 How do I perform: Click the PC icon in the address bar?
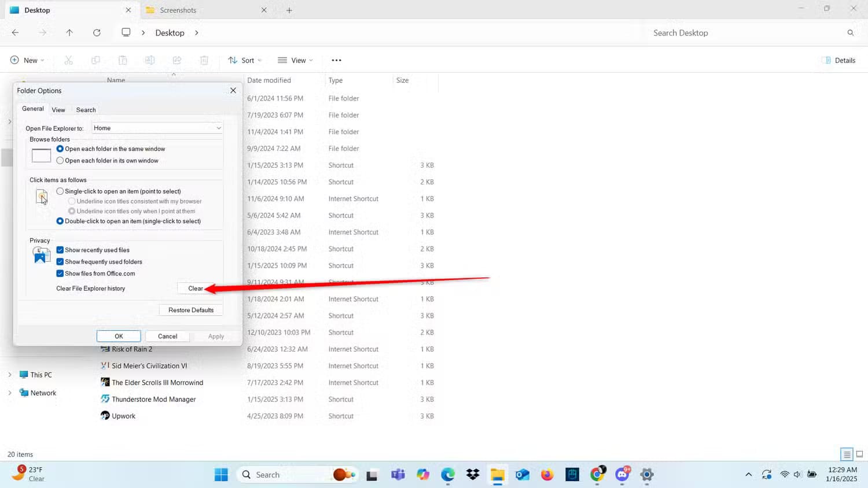pos(126,32)
